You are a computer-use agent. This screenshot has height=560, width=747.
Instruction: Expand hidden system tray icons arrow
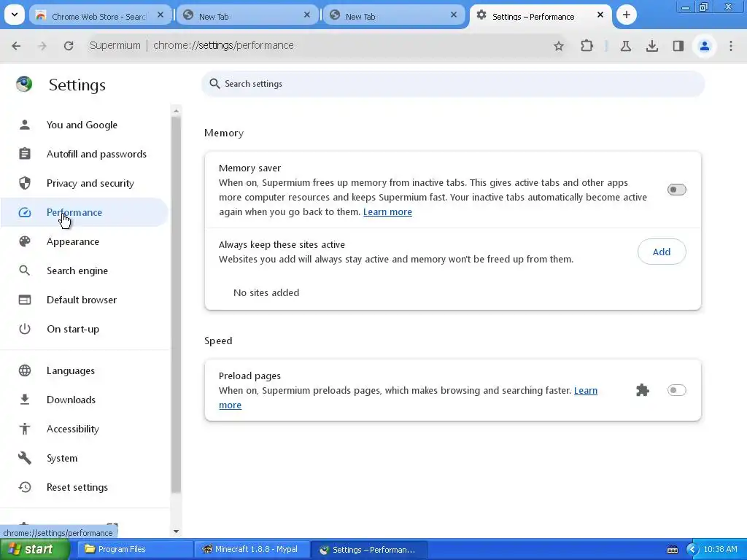[692, 550]
